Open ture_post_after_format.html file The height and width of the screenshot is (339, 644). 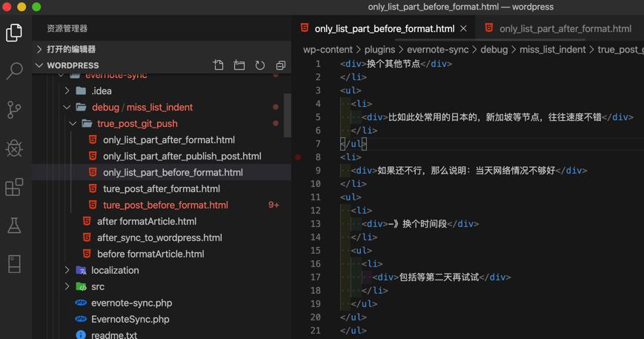pos(162,189)
